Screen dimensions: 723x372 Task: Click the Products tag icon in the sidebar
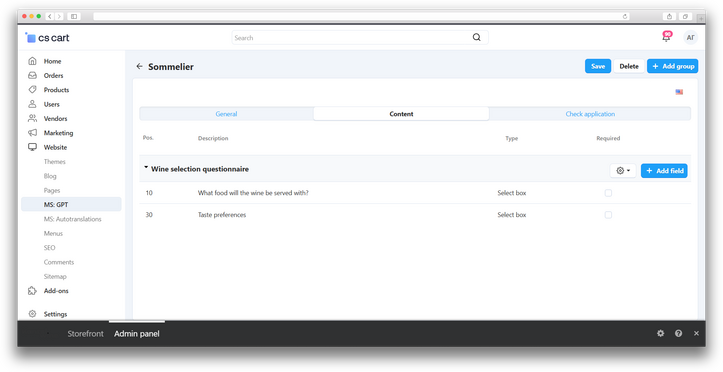click(32, 89)
